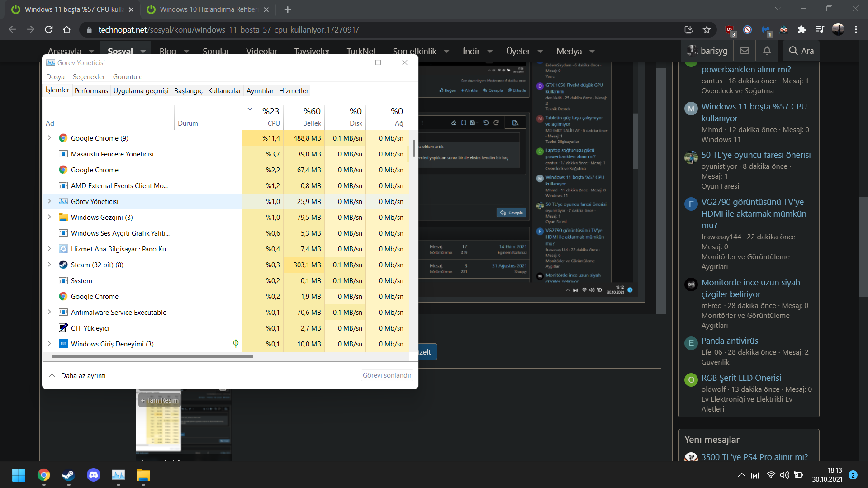
Task: Bookmark this page with the star icon
Action: [707, 30]
